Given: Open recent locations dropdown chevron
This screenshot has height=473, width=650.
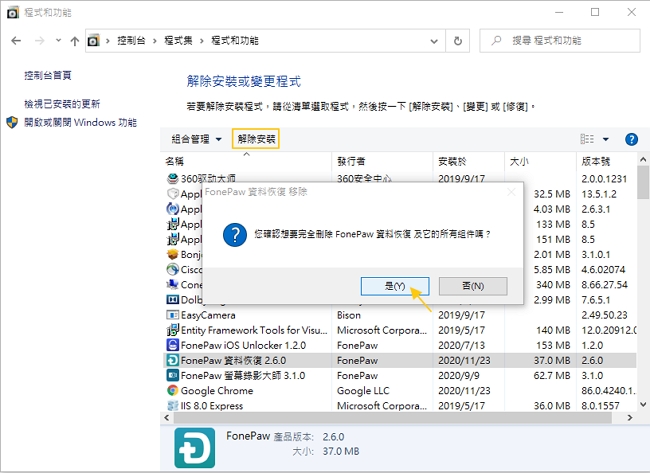Looking at the screenshot, I should 58,40.
